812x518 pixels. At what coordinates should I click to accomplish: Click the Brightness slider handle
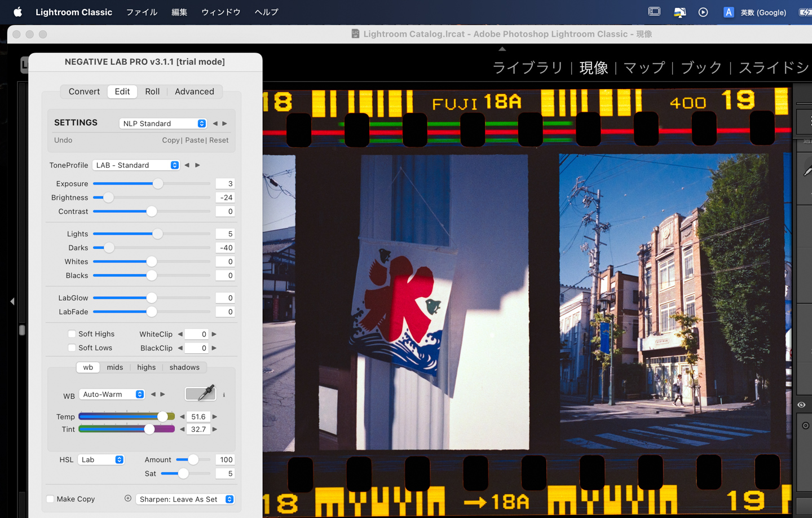tap(108, 197)
